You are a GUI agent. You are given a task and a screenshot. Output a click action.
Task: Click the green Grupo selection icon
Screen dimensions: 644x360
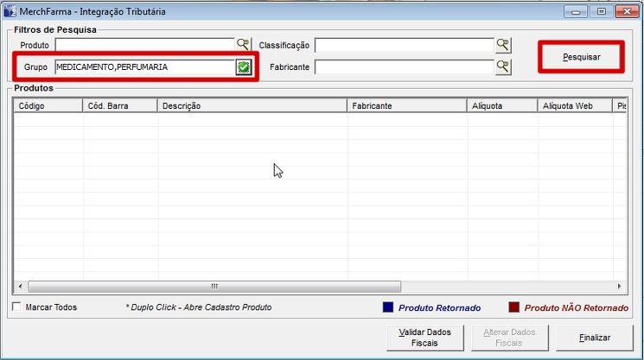tap(244, 67)
